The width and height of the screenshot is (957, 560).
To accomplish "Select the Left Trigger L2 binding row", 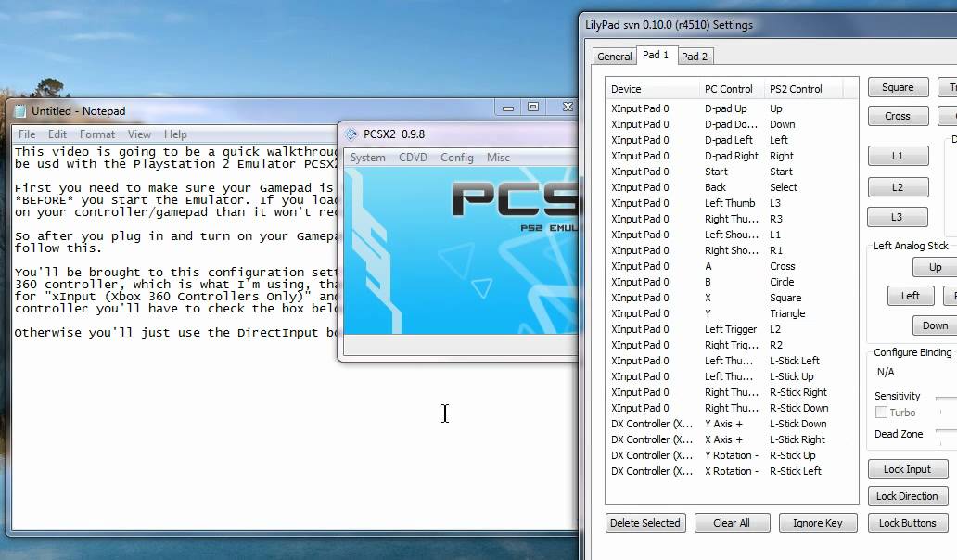I will point(731,329).
